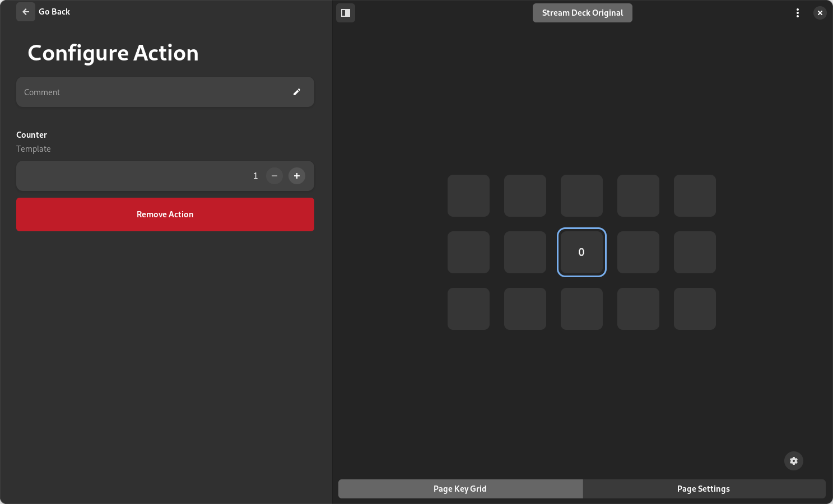Select the middle key in the bottom row

[x=581, y=309]
